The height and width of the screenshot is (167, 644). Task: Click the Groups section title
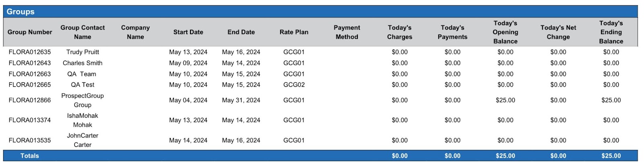(21, 12)
